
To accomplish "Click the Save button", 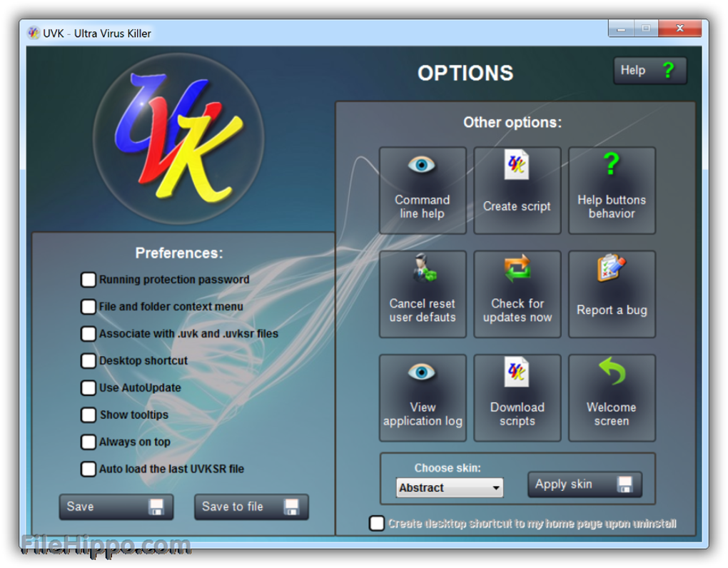I will coord(116,507).
